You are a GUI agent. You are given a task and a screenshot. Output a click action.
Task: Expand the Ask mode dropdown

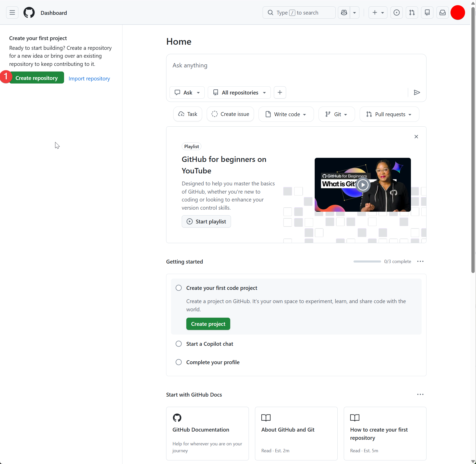(x=187, y=92)
